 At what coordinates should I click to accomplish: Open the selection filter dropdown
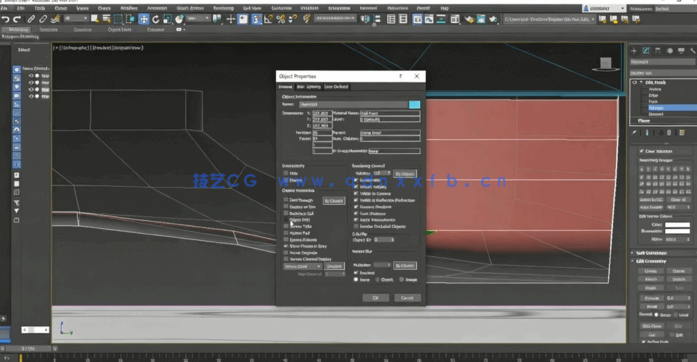76,19
